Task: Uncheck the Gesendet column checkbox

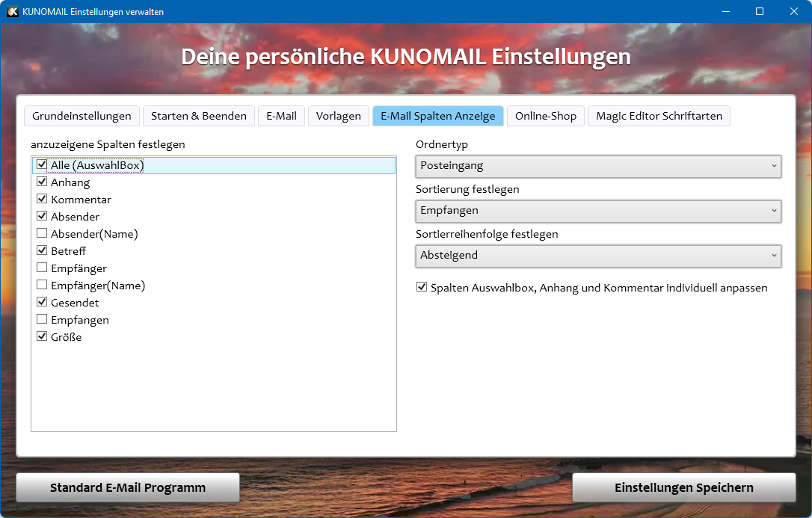Action: coord(42,302)
